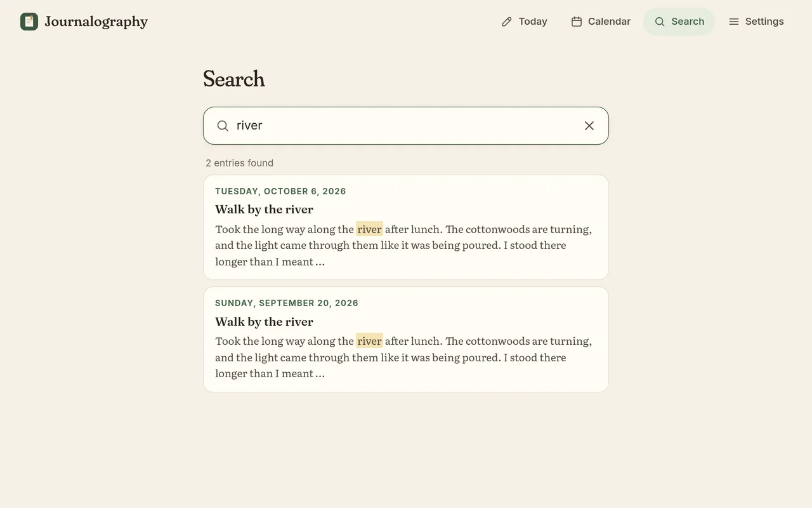Open September 20 "Walk by the river" title
This screenshot has height=508, width=812.
264,321
